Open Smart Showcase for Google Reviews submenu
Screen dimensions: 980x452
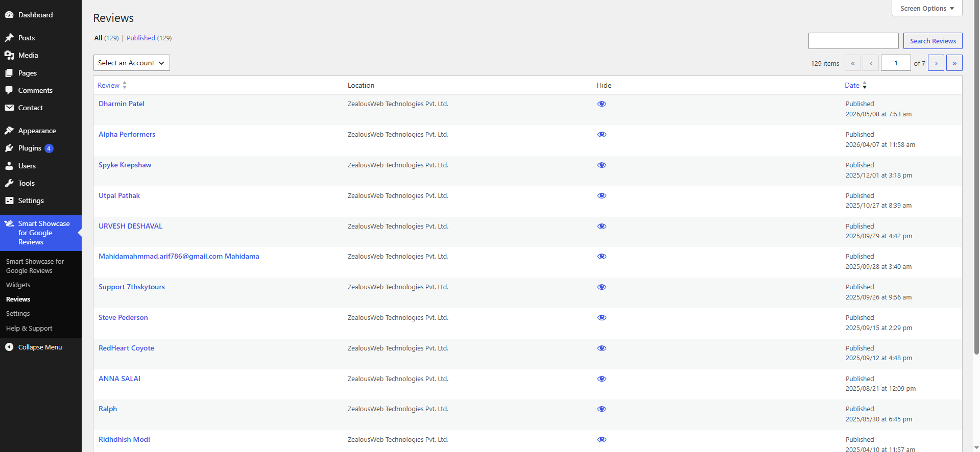(35, 266)
